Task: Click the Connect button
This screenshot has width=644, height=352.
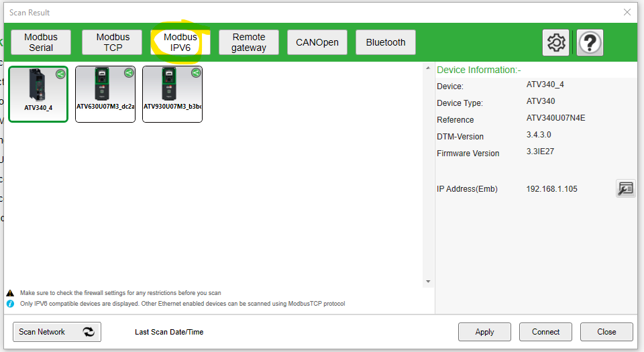Action: point(545,332)
